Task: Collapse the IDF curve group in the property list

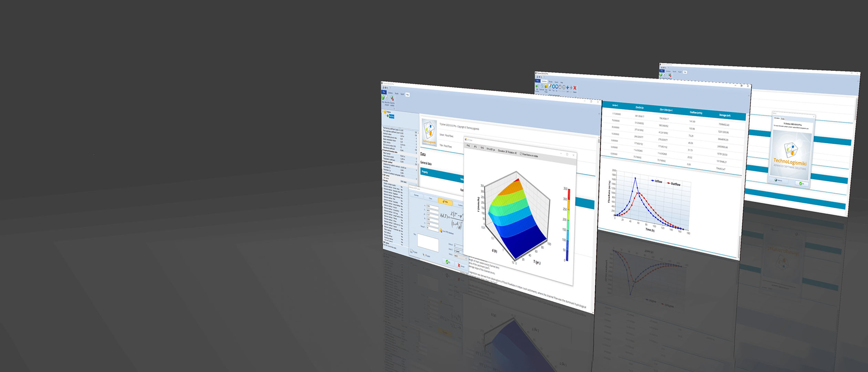Action: click(384, 175)
